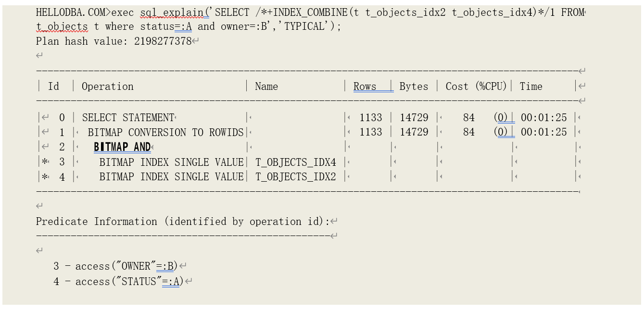Click the misspelled word sql_explain
Screen dimensions: 644x311
pyautogui.click(x=174, y=12)
